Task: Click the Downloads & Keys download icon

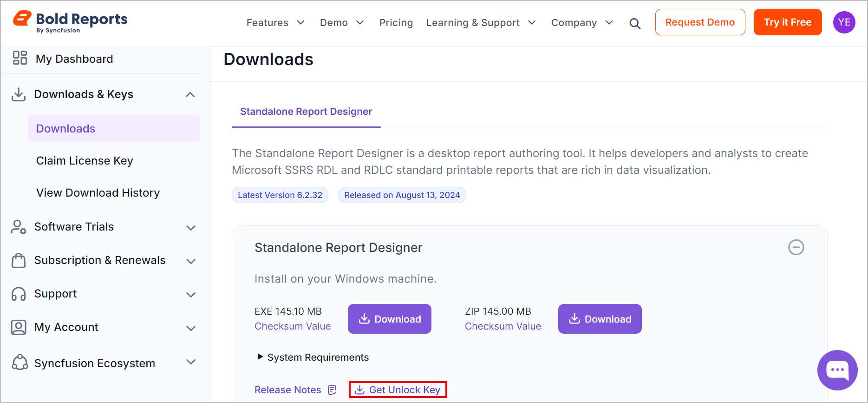Action: tap(19, 94)
